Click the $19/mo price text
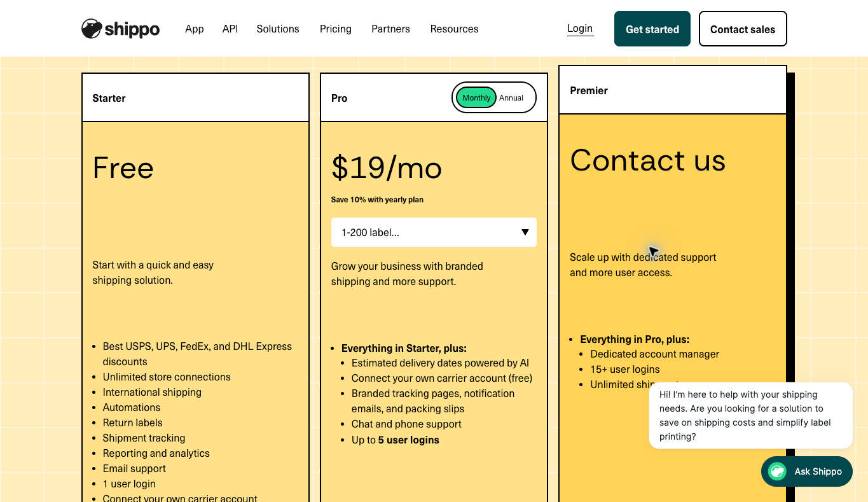This screenshot has width=868, height=502. coord(387,168)
